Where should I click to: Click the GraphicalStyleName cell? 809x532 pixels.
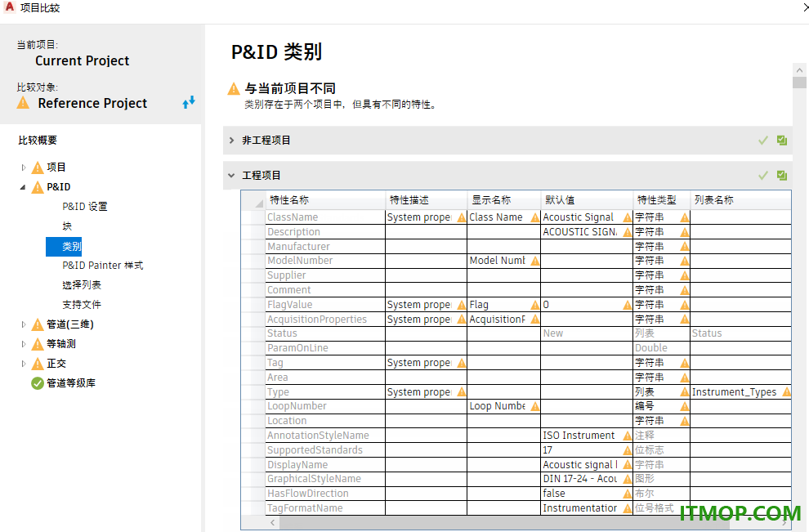(325, 479)
